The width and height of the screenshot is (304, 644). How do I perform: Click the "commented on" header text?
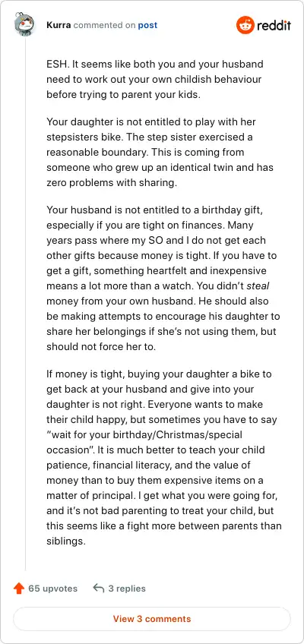pyautogui.click(x=104, y=25)
